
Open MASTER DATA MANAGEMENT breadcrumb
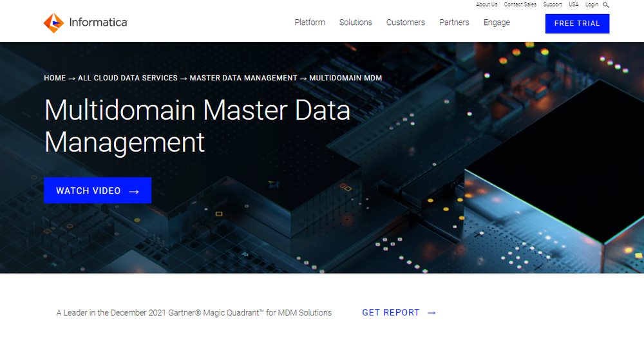pyautogui.click(x=243, y=78)
